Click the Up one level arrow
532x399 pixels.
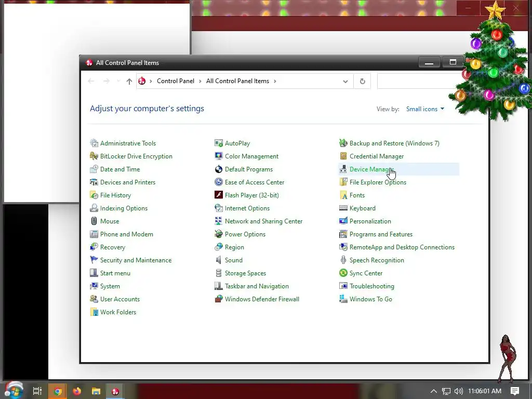[x=129, y=81]
